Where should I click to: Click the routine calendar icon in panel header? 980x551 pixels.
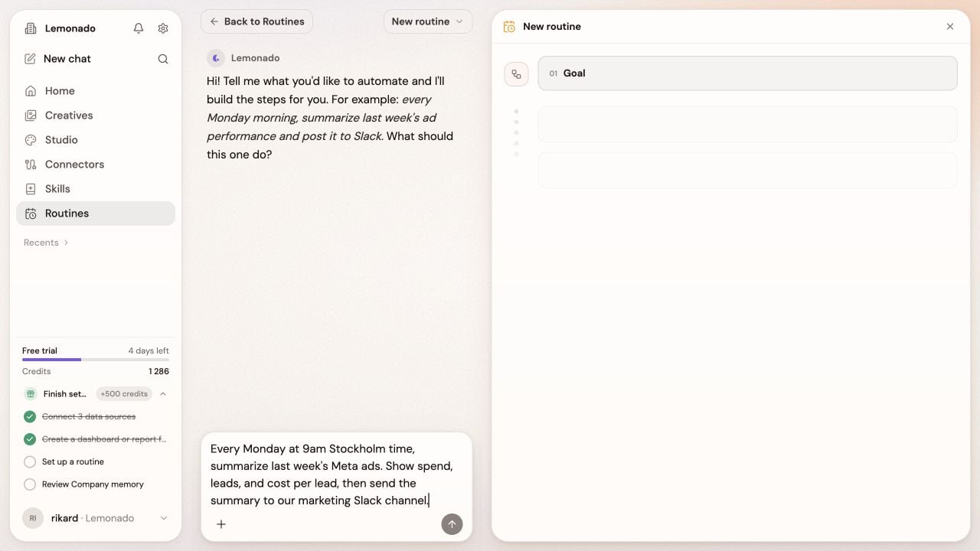pyautogui.click(x=509, y=27)
